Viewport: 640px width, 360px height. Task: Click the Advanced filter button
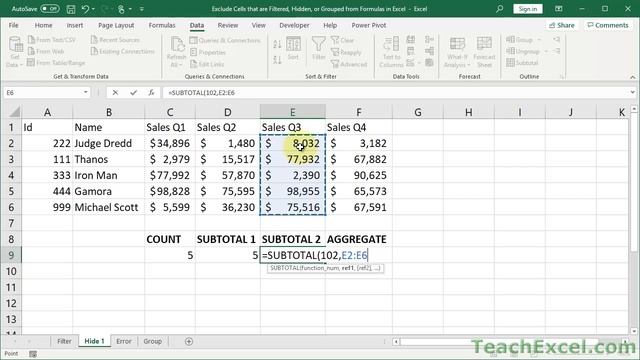[349, 64]
